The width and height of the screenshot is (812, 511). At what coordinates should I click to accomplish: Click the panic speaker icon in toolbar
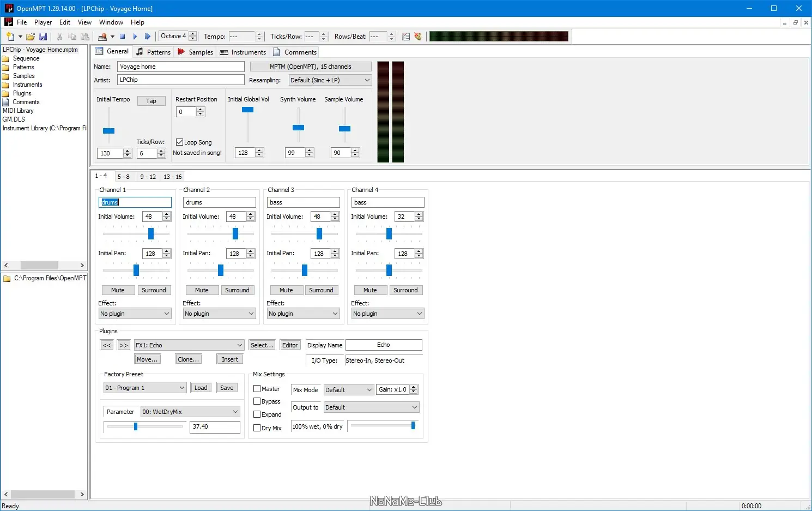click(x=418, y=37)
